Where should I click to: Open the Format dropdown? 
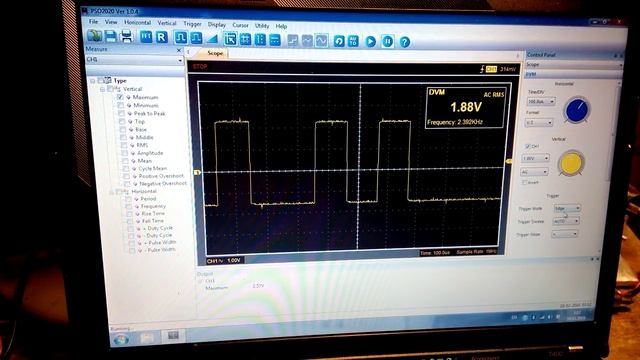[539, 122]
